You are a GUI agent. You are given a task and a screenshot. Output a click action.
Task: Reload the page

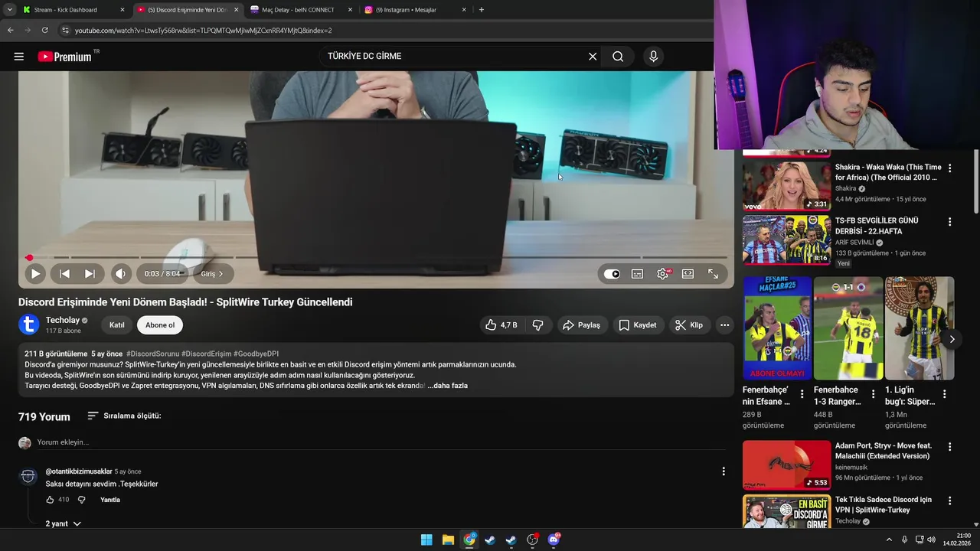pos(45,30)
